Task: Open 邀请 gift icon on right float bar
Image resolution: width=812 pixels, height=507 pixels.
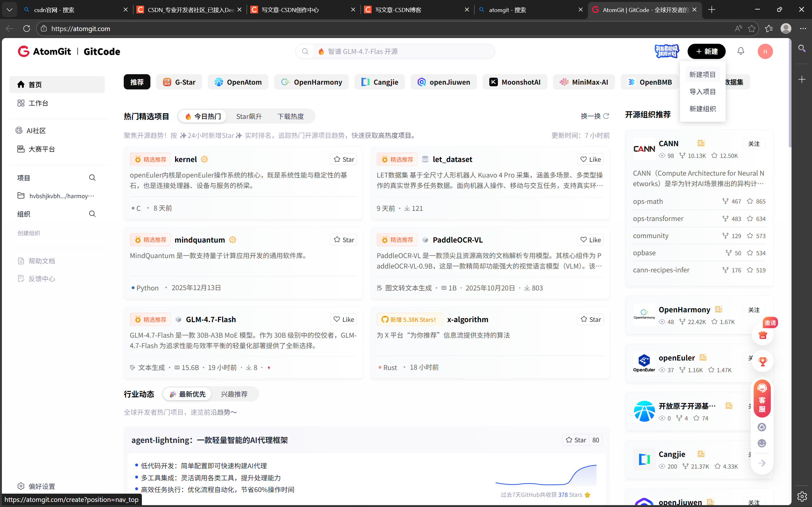Action: [763, 334]
